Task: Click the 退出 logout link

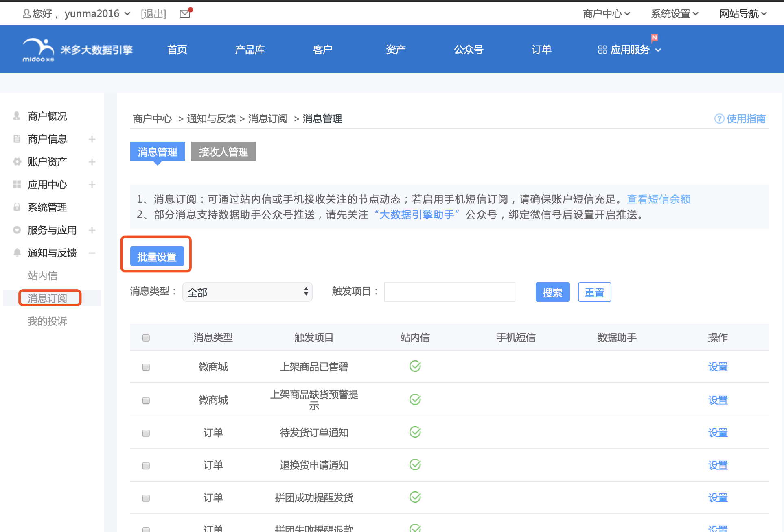Action: pos(153,14)
